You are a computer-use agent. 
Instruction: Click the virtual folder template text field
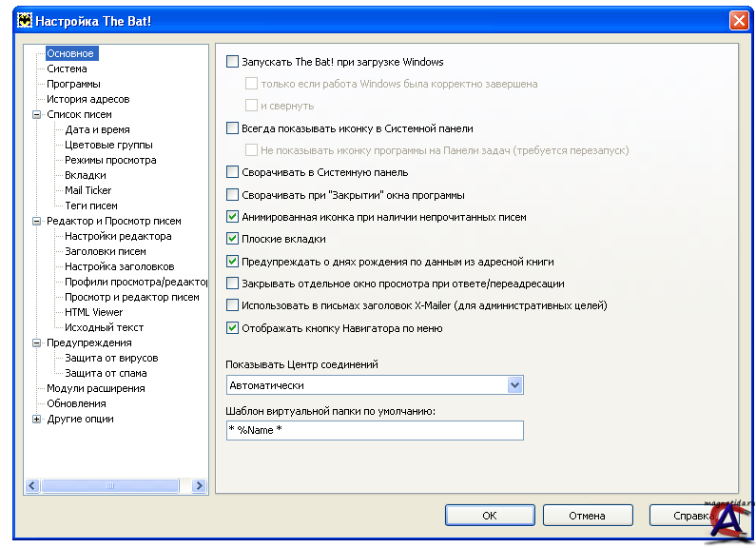[376, 431]
